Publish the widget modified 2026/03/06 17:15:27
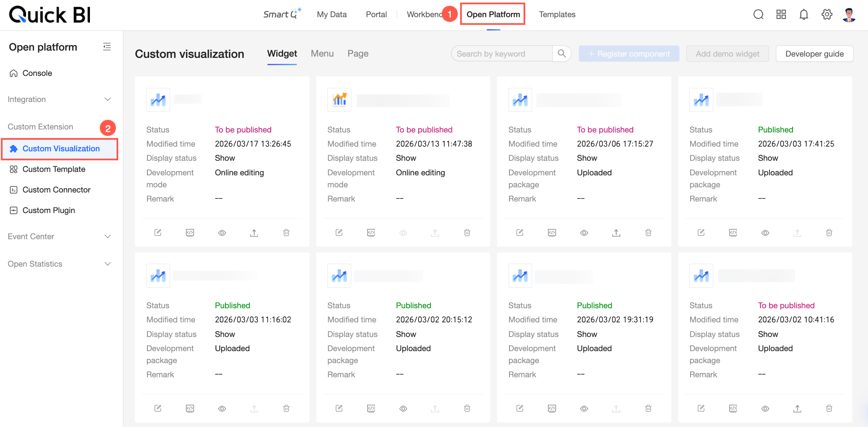Screen dimensions: 868x427 click(x=616, y=232)
